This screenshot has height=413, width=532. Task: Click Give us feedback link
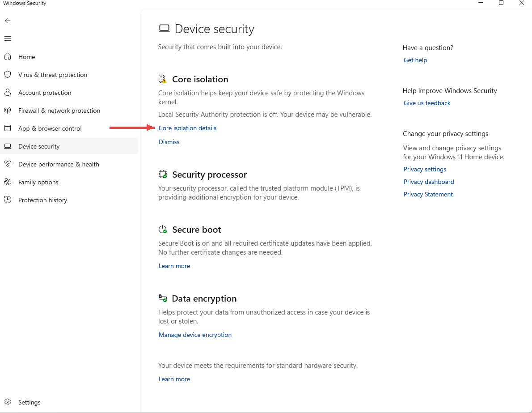(x=427, y=103)
